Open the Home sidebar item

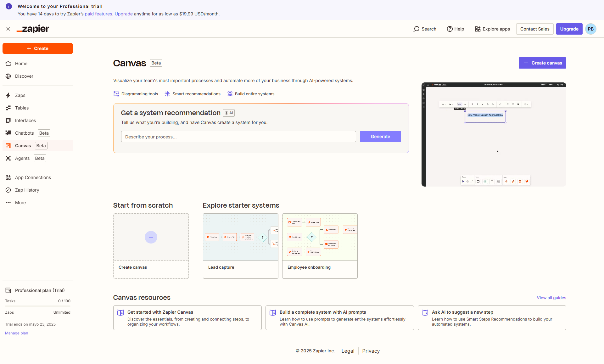click(38, 64)
